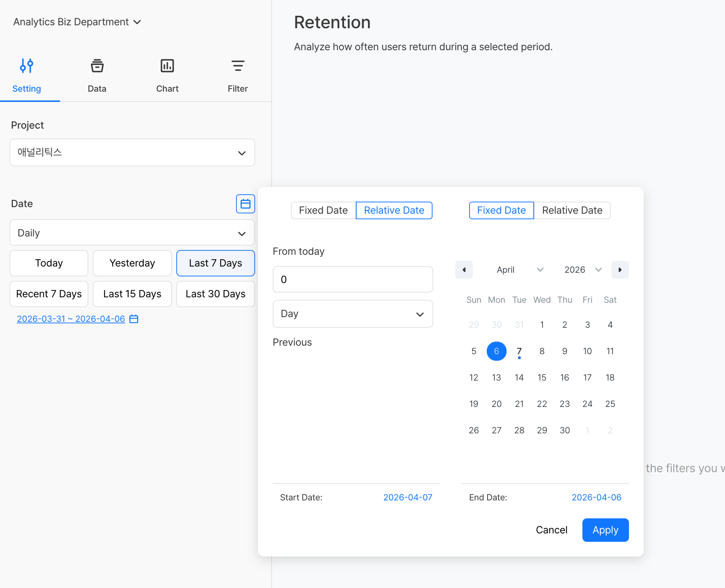The height and width of the screenshot is (588, 725).
Task: Go to next month with right arrow
Action: click(620, 270)
